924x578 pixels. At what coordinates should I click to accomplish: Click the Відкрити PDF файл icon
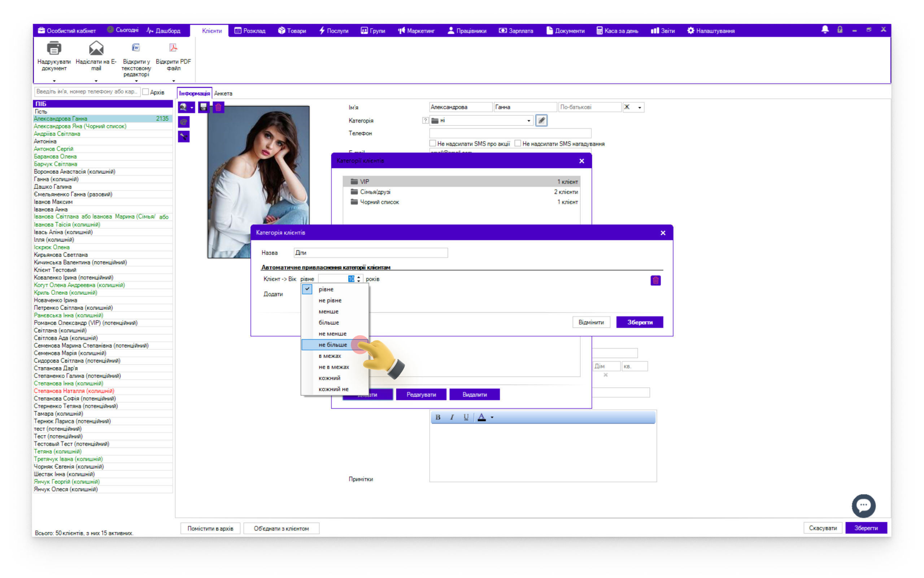[173, 47]
